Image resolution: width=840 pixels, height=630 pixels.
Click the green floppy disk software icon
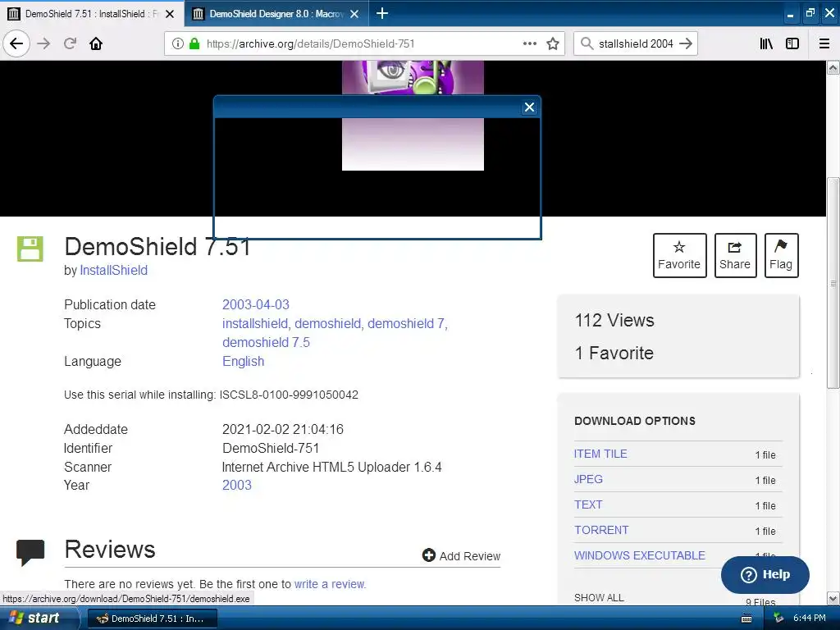[x=30, y=249]
